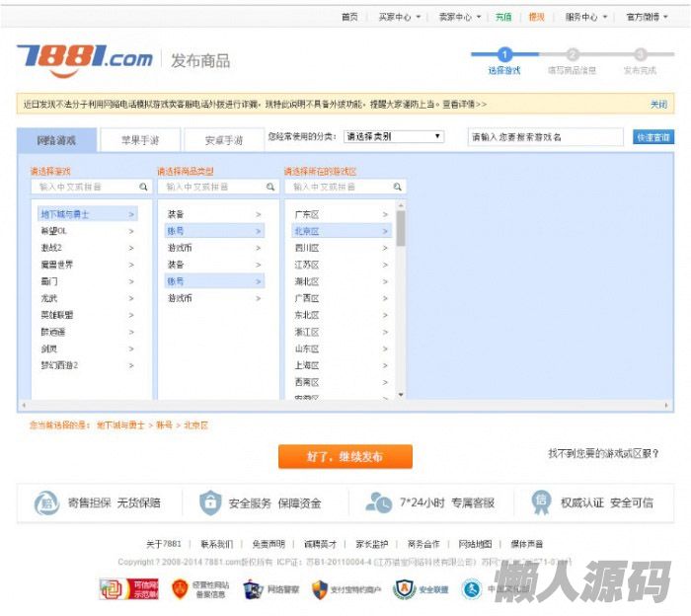Select game 剑灵 in the list
This screenshot has height=616, width=691.
click(x=88, y=348)
